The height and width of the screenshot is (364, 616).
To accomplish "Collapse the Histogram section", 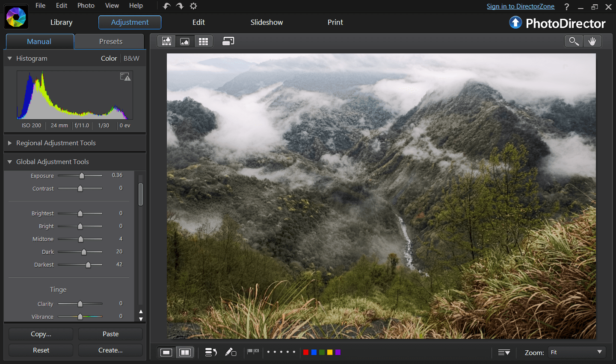I will pyautogui.click(x=9, y=59).
